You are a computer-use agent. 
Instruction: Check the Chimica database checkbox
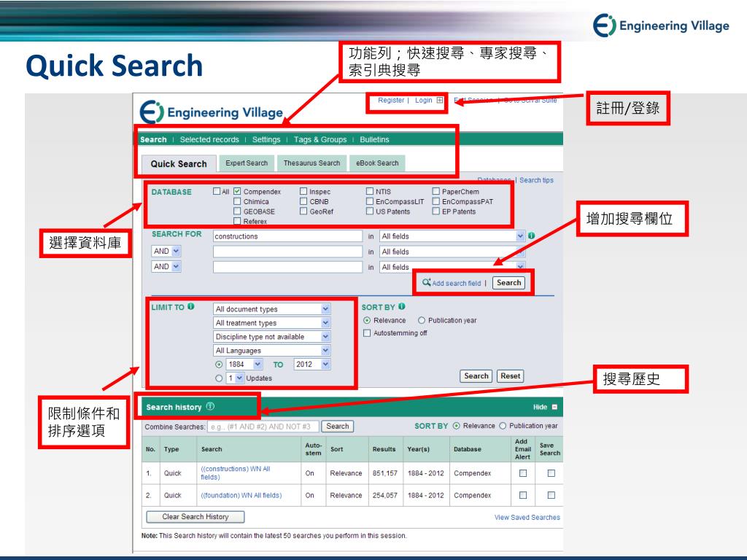pyautogui.click(x=237, y=201)
